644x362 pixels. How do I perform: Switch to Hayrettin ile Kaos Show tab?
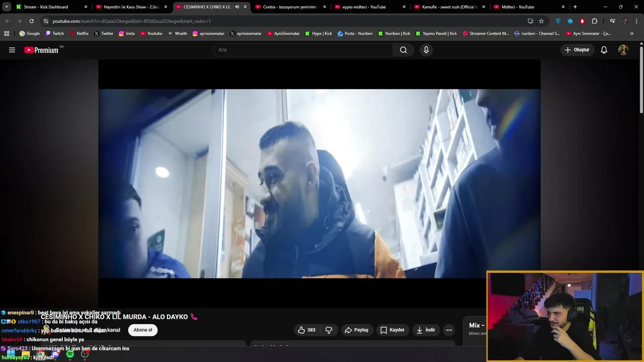coord(130,7)
